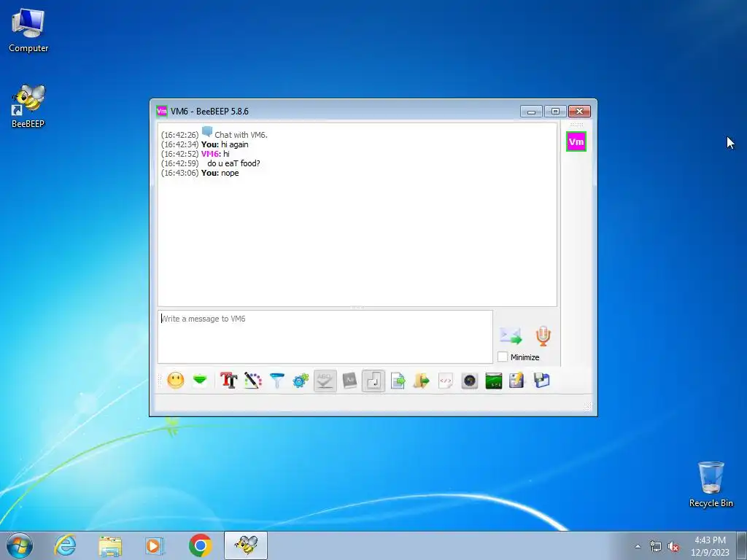This screenshot has width=747, height=560.
Task: Open the Windows Start menu
Action: tap(20, 545)
